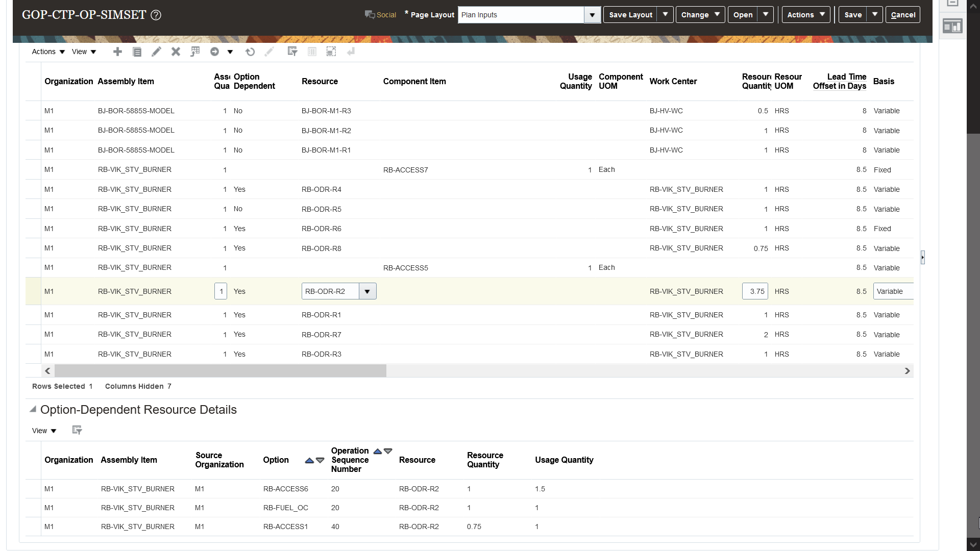980x551 pixels.
Task: Click Query by Example filter icon in top toolbar
Action: click(x=292, y=52)
